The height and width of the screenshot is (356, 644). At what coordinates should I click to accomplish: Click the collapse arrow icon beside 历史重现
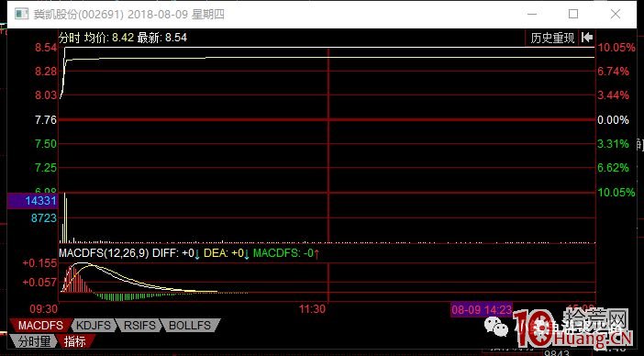(587, 38)
